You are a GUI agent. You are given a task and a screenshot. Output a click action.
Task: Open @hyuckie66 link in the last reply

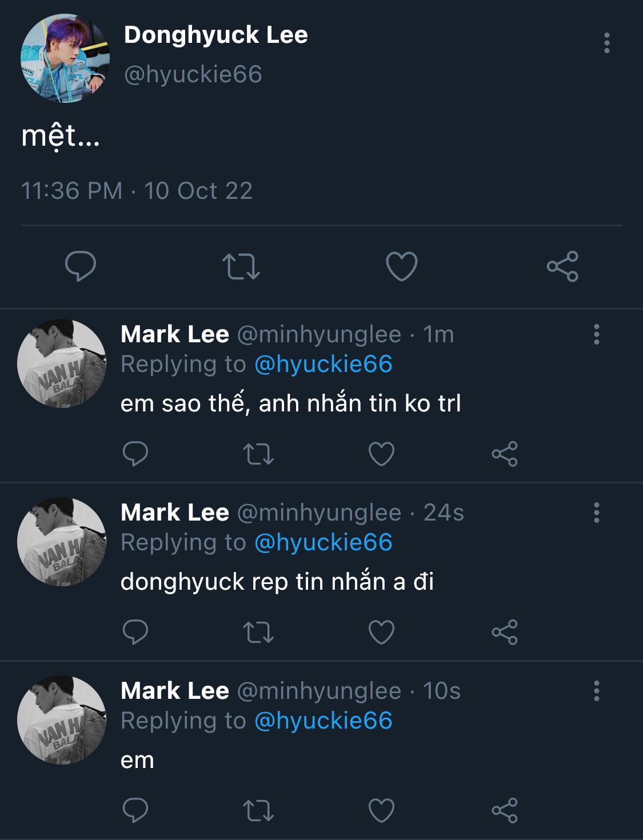click(323, 721)
